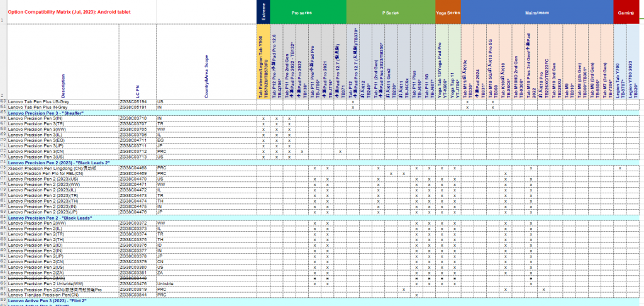Screen dimensions: 644x306
Task: Select "Lenovo Precision Pen 3(IN)" cell
Action: coord(64,118)
